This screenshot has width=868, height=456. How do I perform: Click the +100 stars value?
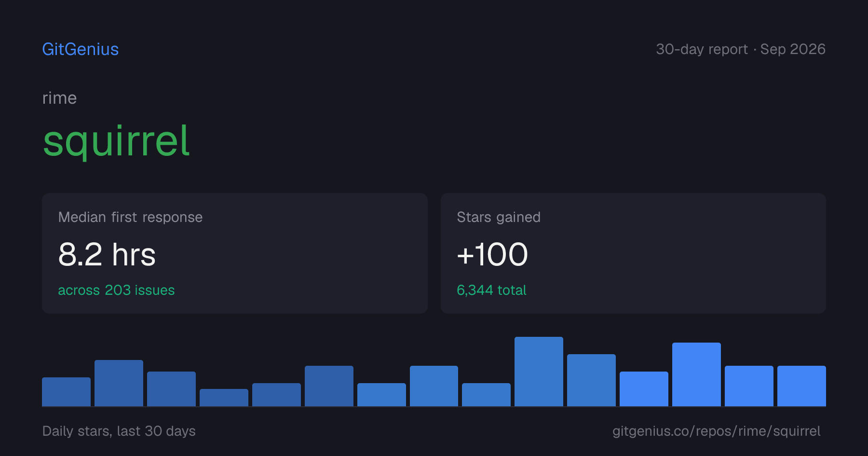pos(492,254)
